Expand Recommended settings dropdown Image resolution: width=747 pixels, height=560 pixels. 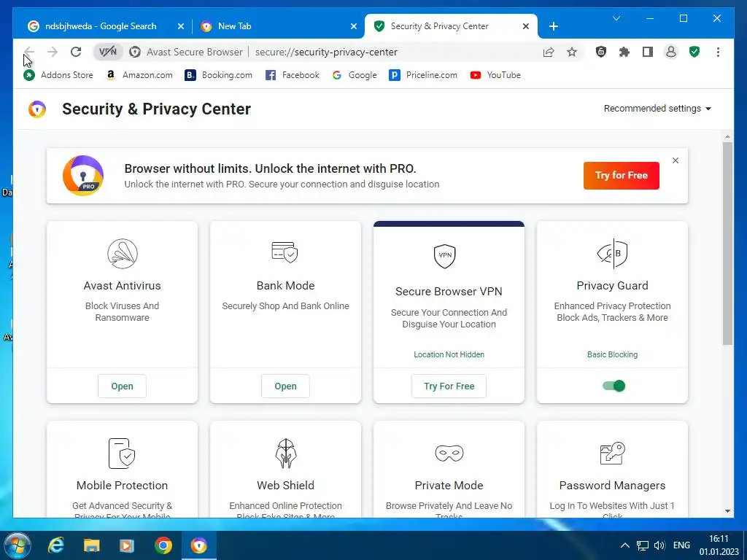coord(657,109)
